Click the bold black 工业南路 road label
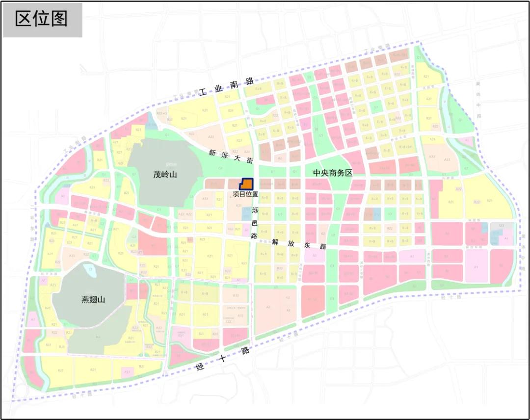 click(x=226, y=86)
